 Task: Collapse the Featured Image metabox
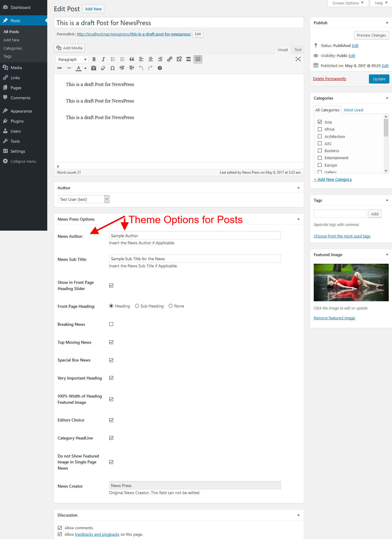pyautogui.click(x=387, y=255)
